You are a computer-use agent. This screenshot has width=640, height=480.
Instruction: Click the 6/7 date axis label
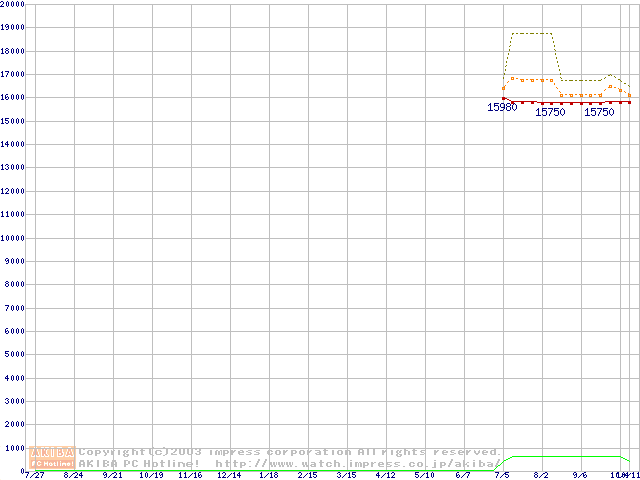click(463, 475)
